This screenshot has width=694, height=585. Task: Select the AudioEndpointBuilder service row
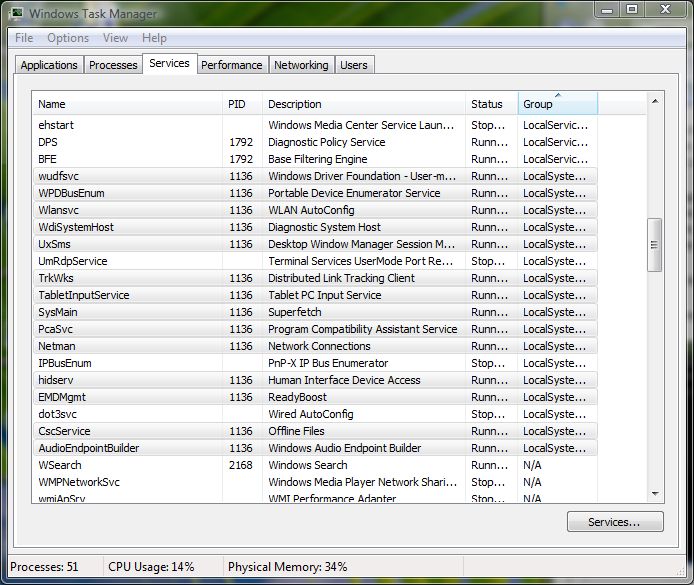tap(315, 448)
